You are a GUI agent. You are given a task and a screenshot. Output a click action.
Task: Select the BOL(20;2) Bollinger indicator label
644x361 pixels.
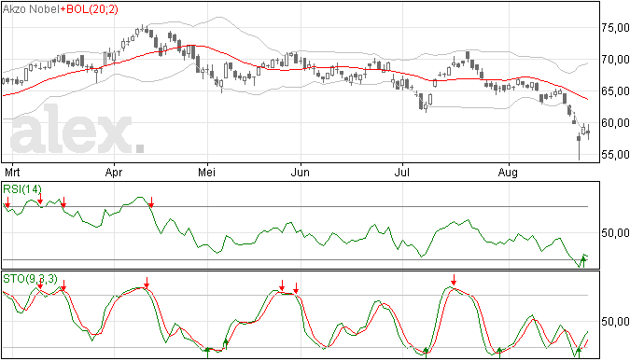92,9
